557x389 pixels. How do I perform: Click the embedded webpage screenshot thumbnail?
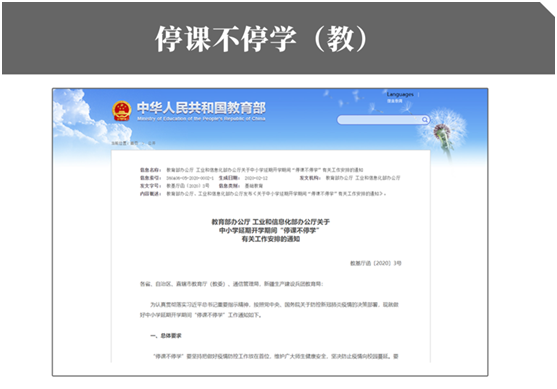[x=270, y=232]
